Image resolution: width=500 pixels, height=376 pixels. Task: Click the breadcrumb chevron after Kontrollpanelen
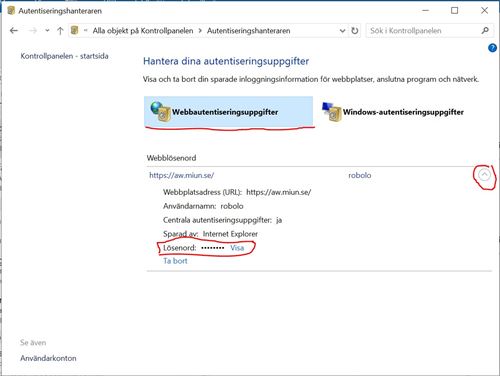[x=200, y=31]
